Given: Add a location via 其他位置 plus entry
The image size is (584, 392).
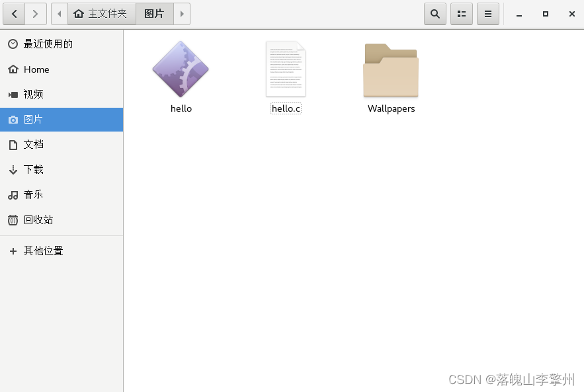Looking at the screenshot, I should pyautogui.click(x=43, y=251).
